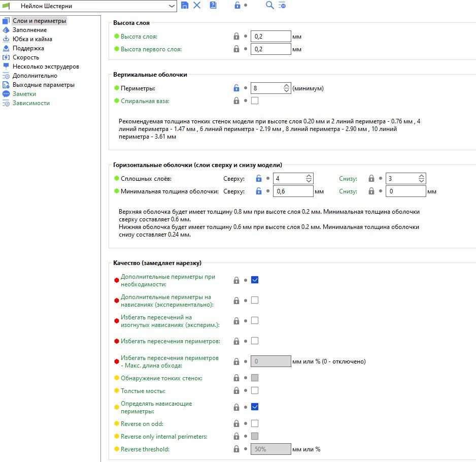
Task: Toggle the Reverse on odd checkbox
Action: click(x=255, y=423)
